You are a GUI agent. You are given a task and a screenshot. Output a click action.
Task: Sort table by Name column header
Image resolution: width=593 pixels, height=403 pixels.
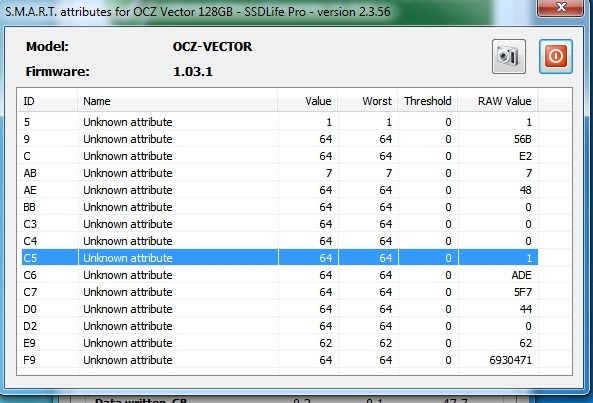tap(177, 101)
